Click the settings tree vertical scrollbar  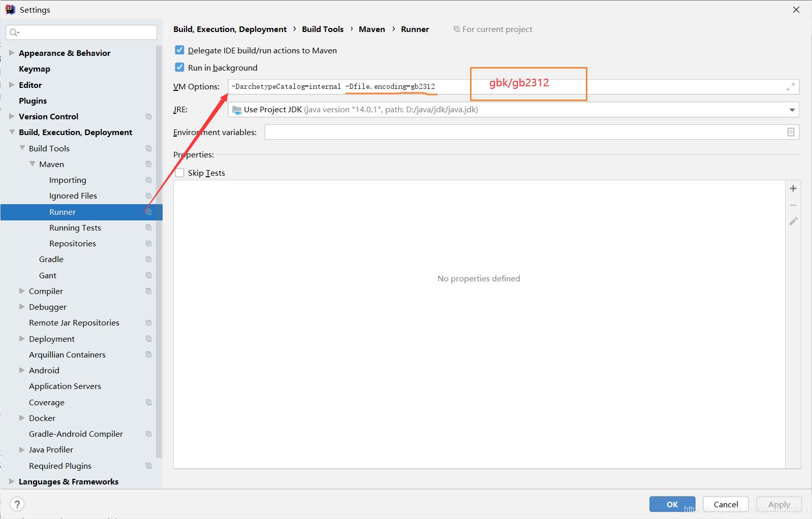[x=159, y=251]
